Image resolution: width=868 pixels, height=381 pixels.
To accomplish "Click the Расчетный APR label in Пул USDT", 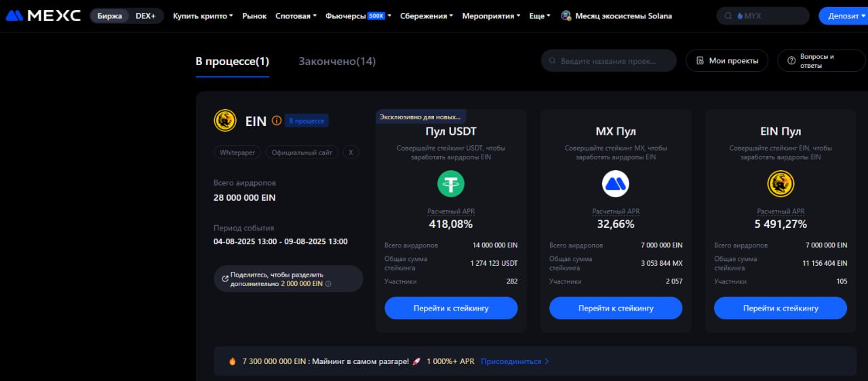I will click(451, 212).
